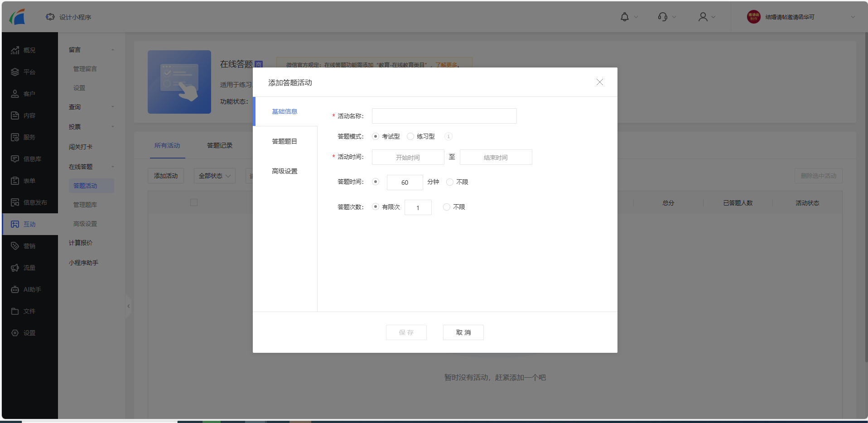Click the 了解更多 link

point(446,65)
